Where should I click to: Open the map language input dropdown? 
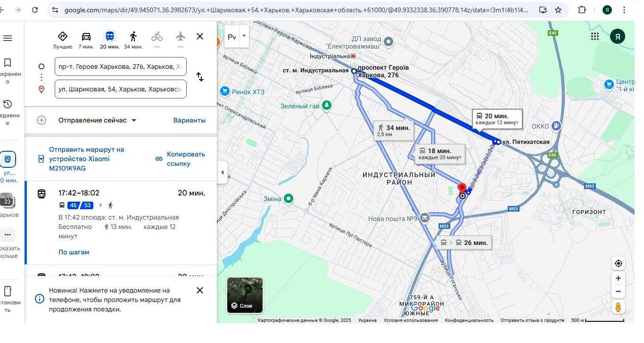click(x=244, y=36)
